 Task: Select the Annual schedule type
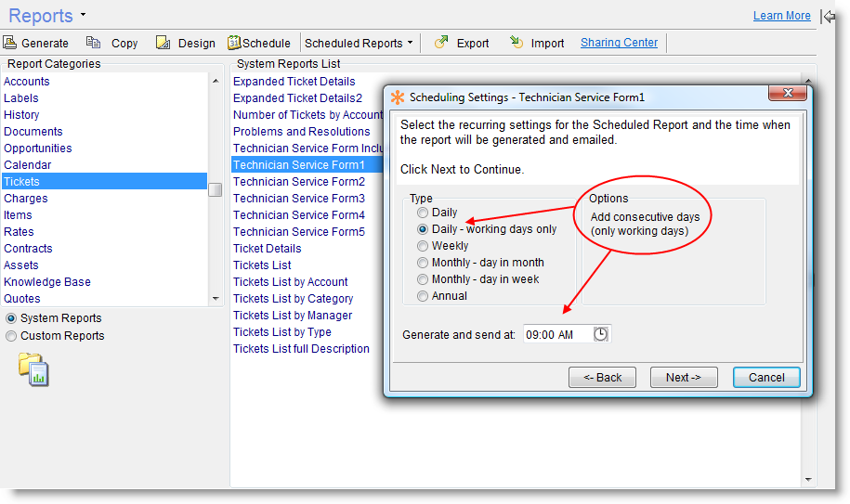click(423, 296)
